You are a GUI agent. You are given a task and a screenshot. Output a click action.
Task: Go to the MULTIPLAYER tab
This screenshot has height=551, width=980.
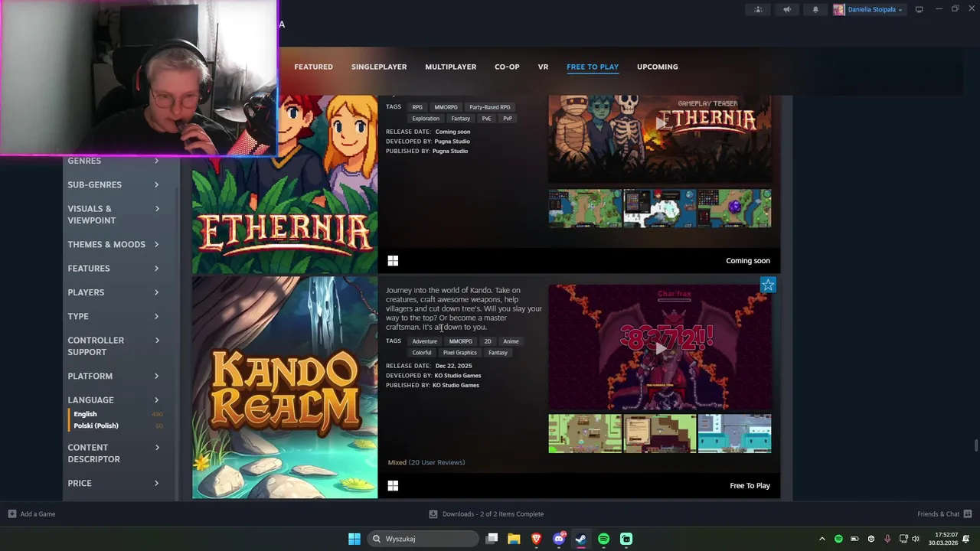click(x=450, y=67)
